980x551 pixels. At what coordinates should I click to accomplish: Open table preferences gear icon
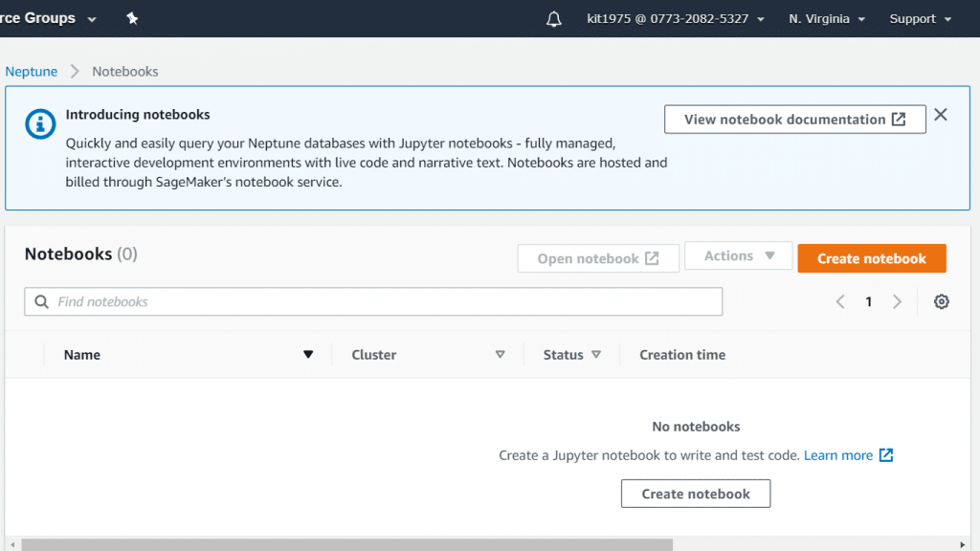click(x=942, y=301)
